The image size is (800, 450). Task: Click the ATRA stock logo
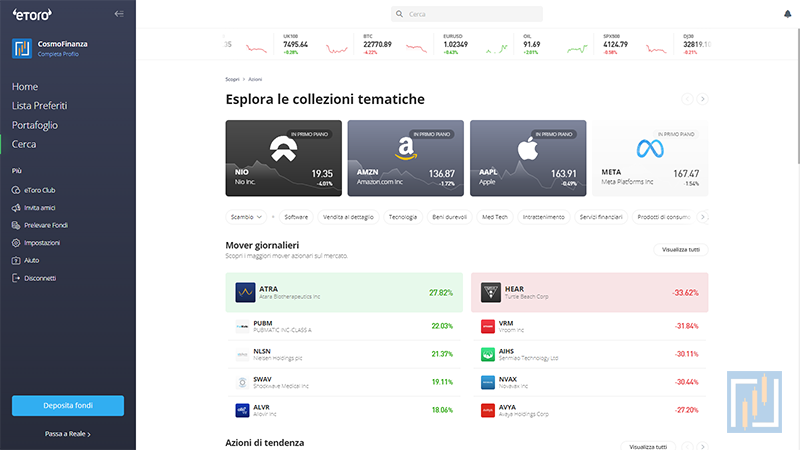(245, 292)
